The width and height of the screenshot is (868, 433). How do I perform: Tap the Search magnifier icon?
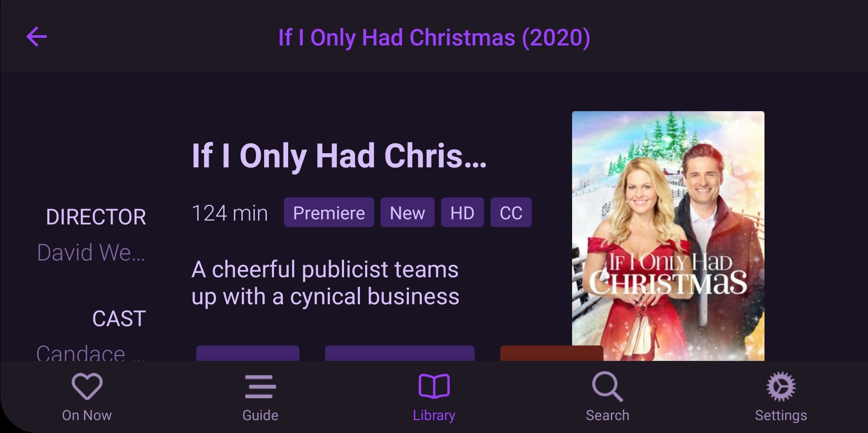point(607,387)
